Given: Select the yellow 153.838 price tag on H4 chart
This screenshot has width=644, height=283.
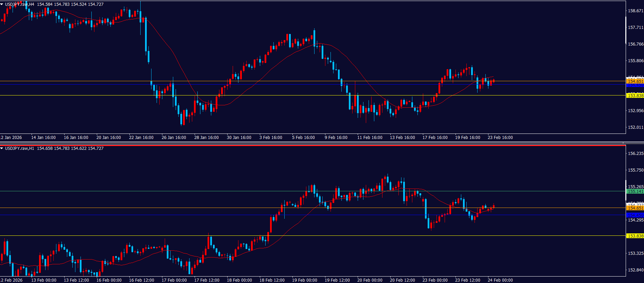Looking at the screenshot, I should [x=635, y=95].
